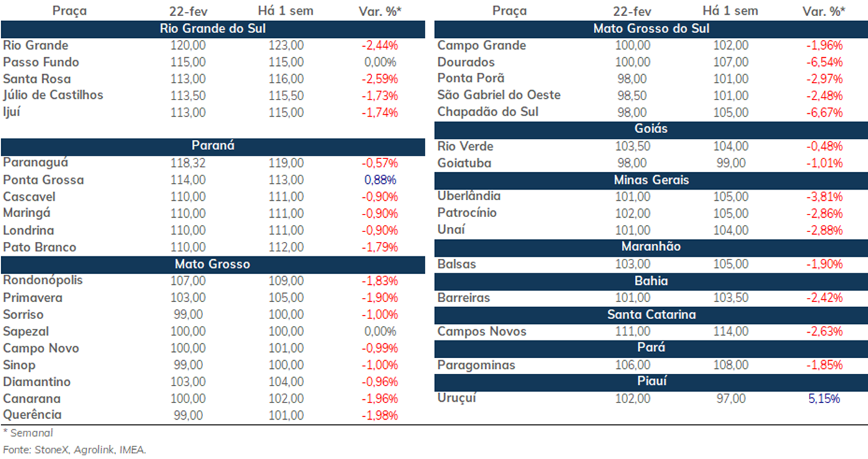Select the Chapadão do Sul -6,67% value
Viewport: 868px width, 459px height.
(825, 113)
